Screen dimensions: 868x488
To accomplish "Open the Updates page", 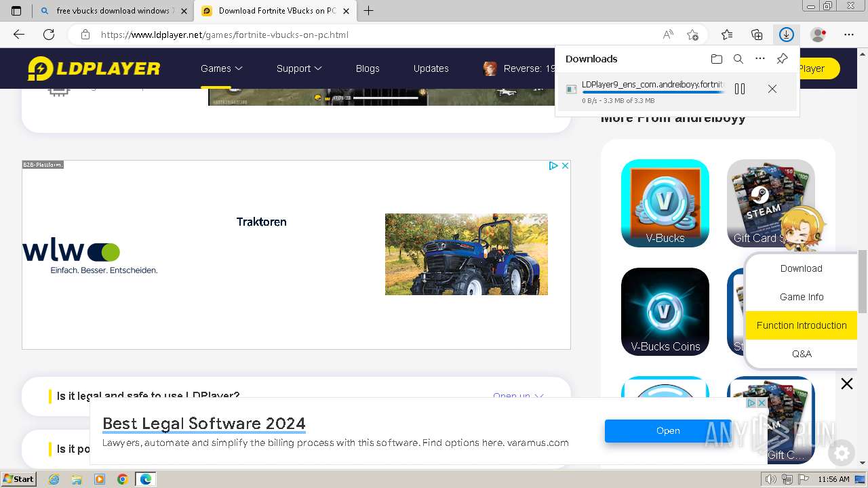I will point(431,68).
